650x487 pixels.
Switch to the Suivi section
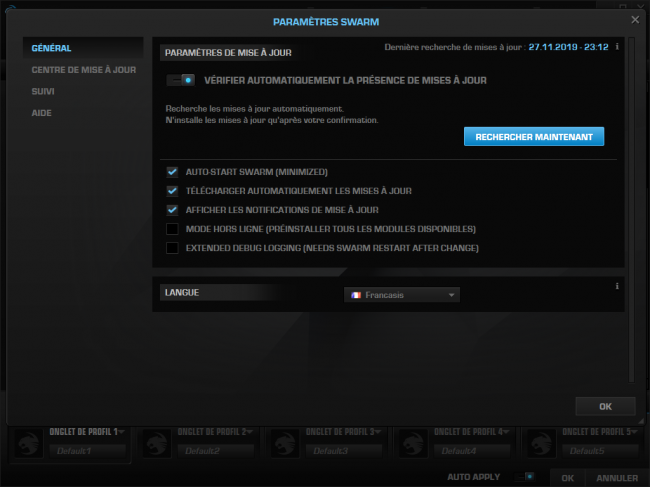tap(43, 91)
